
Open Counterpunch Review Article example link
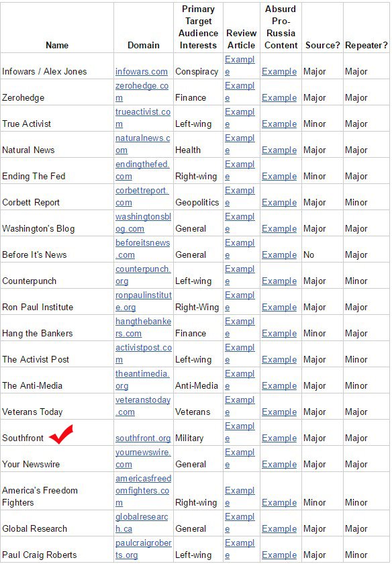pyautogui.click(x=240, y=275)
